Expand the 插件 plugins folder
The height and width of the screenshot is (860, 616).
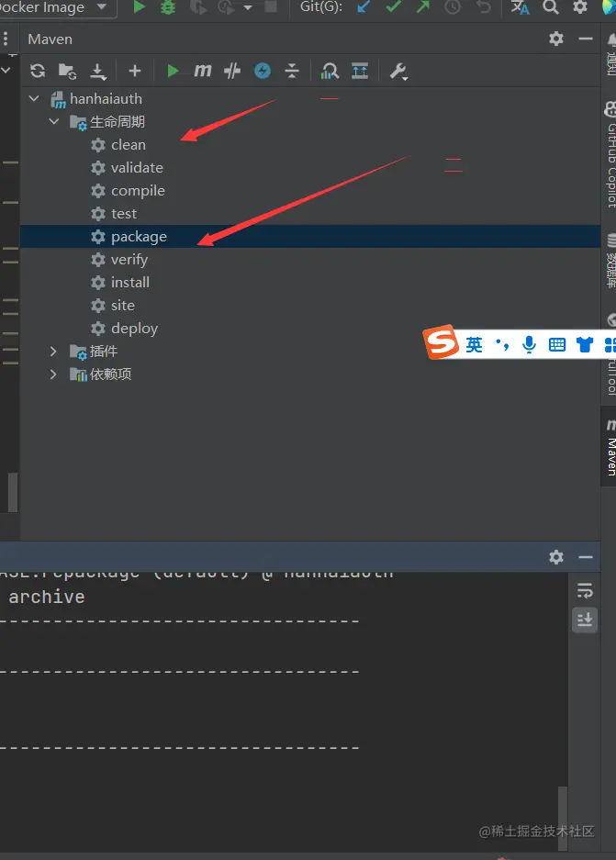click(x=53, y=351)
